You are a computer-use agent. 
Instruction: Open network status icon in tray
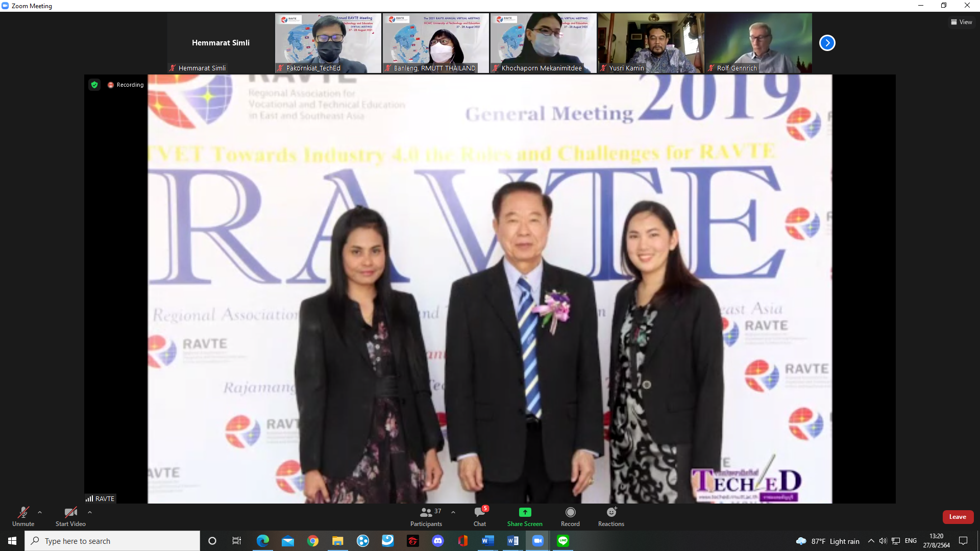(896, 541)
